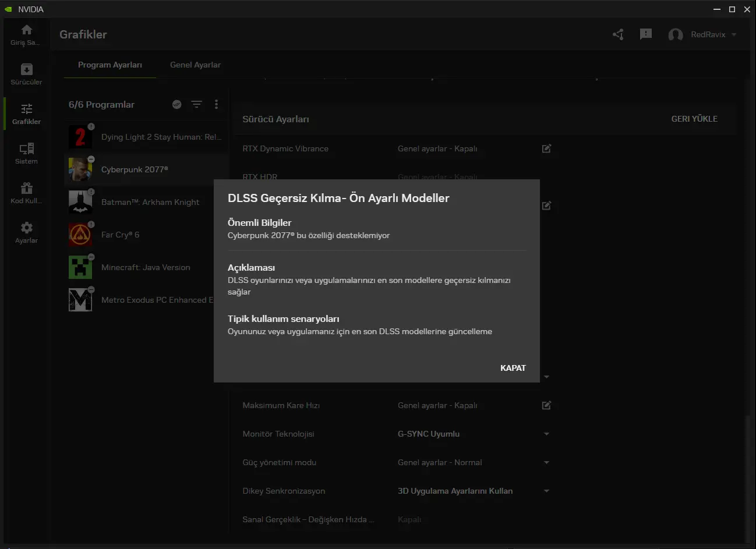Screen dimensions: 756x549
Task: Click G-SYNC Uyumlu value
Action: [x=429, y=434]
